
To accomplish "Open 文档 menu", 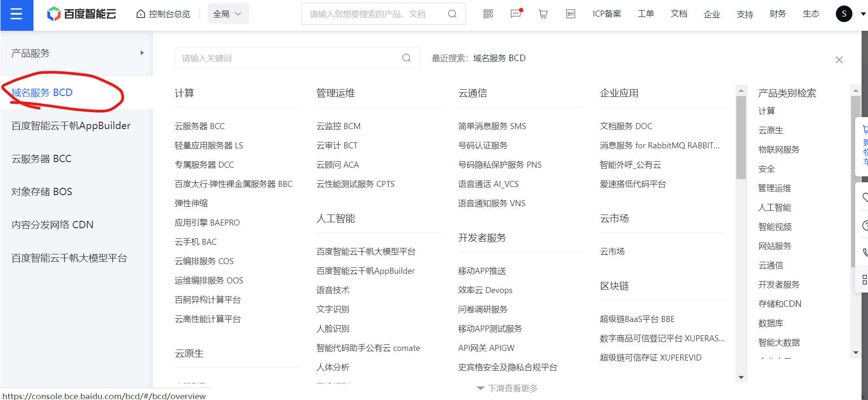I will click(679, 14).
